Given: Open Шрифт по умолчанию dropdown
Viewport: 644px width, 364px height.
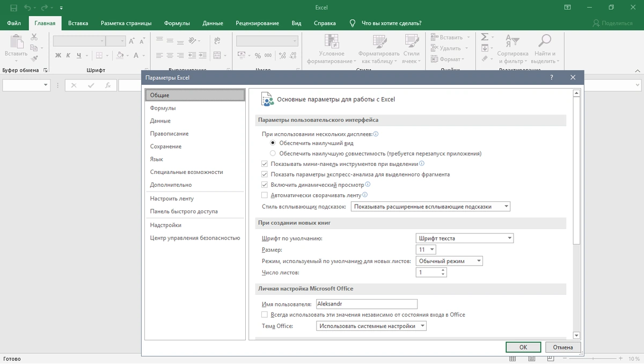Looking at the screenshot, I should [x=465, y=238].
